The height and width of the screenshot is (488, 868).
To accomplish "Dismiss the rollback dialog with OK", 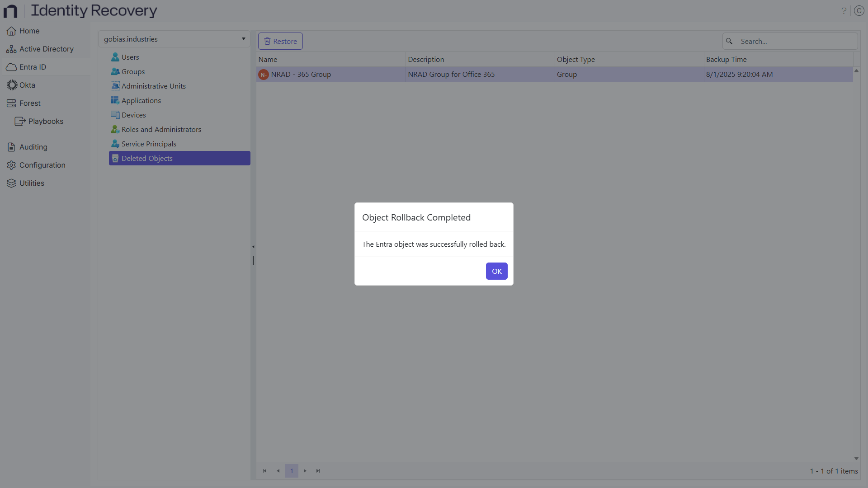I will pyautogui.click(x=496, y=271).
